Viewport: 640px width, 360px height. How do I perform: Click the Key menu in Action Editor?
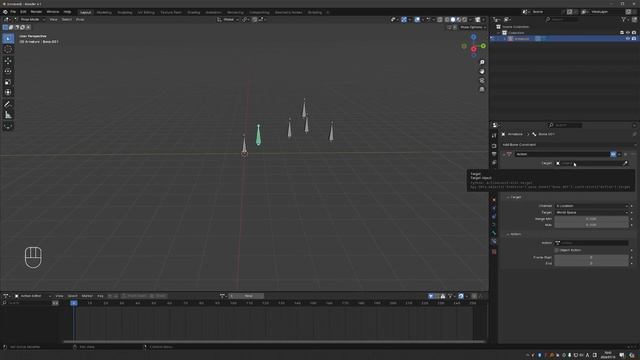click(x=100, y=296)
